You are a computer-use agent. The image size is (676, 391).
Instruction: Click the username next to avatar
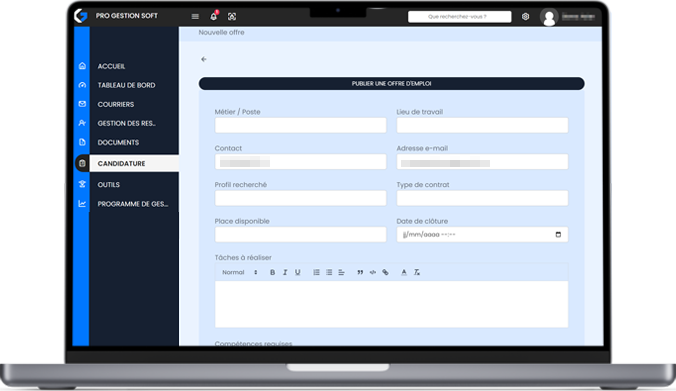[x=579, y=17]
